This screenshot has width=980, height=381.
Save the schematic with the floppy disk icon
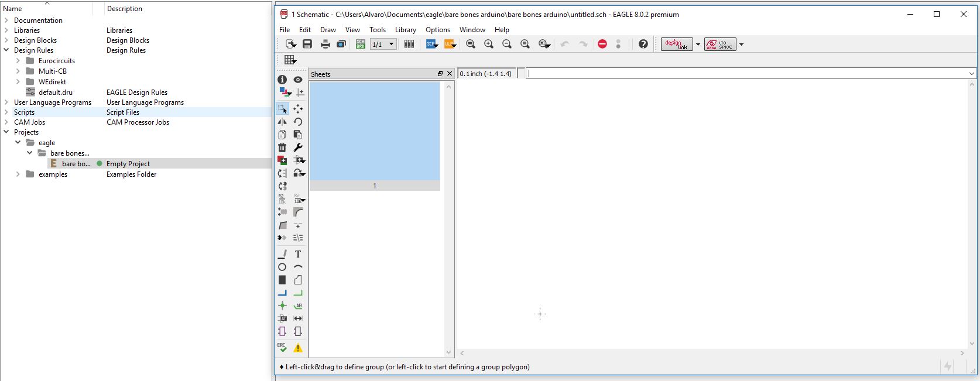tap(307, 44)
